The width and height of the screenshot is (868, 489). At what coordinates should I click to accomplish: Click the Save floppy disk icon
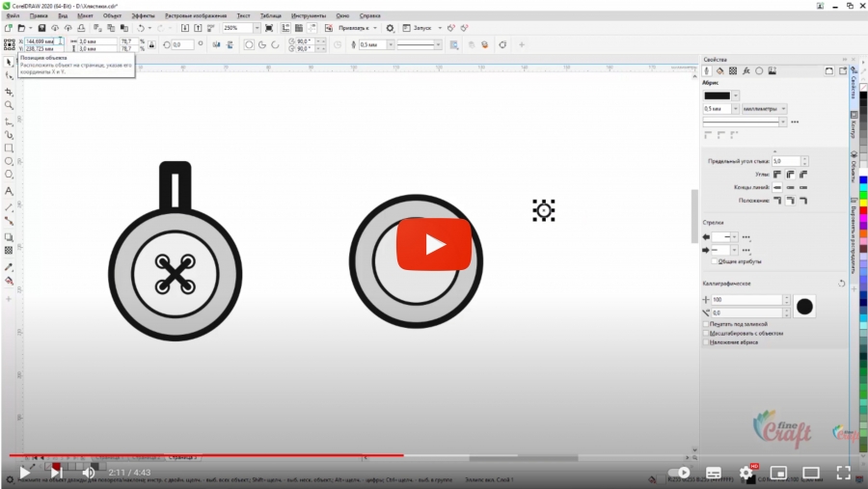tap(41, 28)
